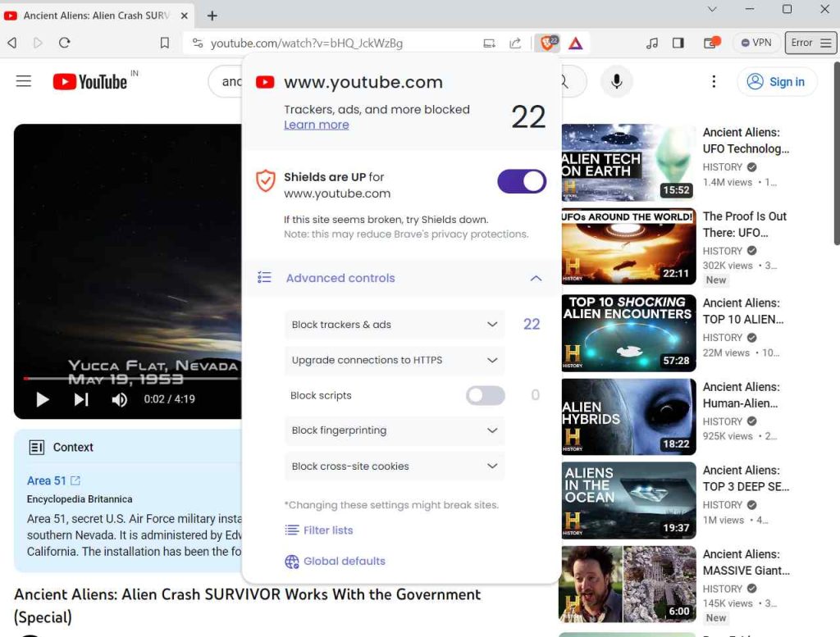Click The Proof Is Out There: UFO... title
Image resolution: width=840 pixels, height=637 pixels.
coord(745,225)
